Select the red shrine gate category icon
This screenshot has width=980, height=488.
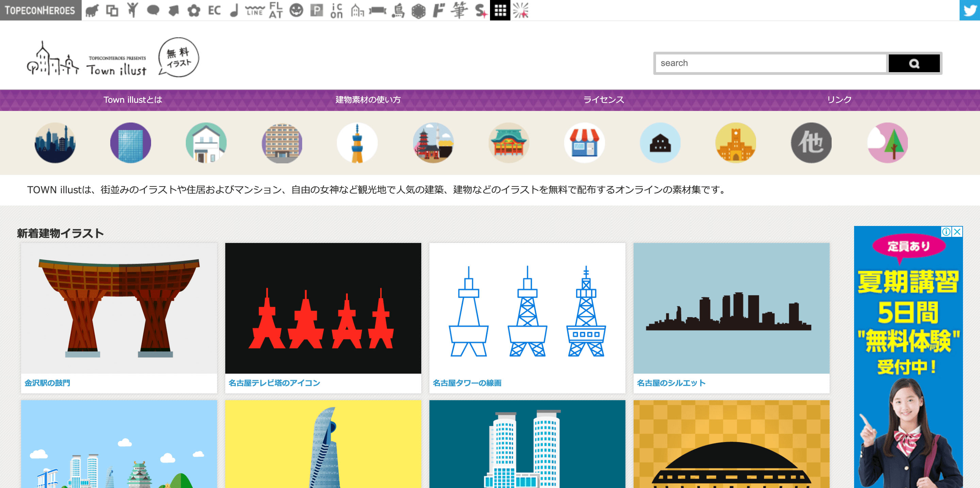(x=509, y=143)
